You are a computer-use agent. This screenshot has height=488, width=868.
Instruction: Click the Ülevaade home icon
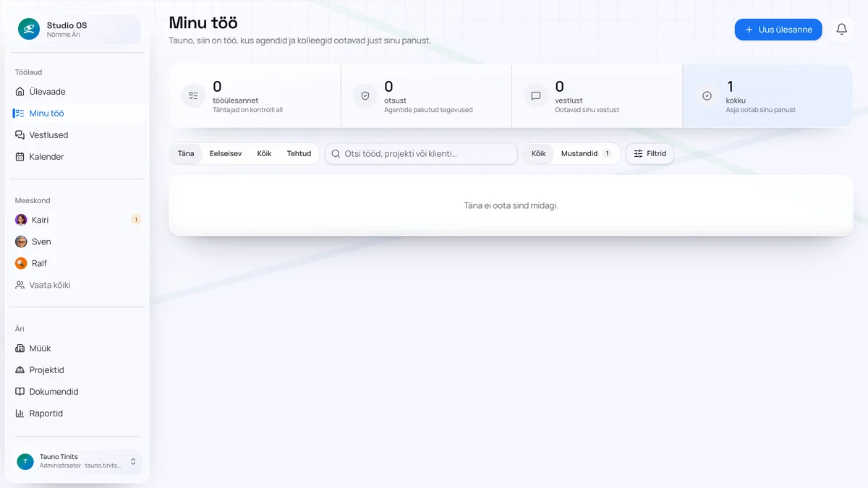tap(20, 92)
